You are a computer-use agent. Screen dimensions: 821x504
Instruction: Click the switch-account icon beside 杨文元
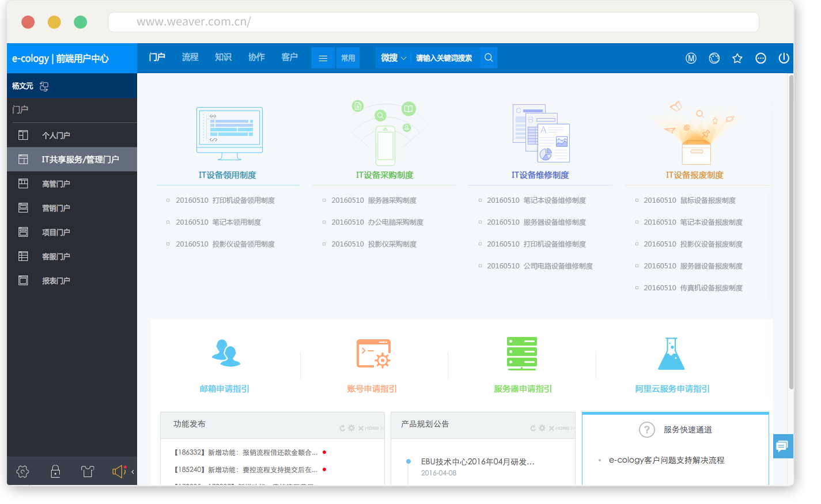[44, 86]
